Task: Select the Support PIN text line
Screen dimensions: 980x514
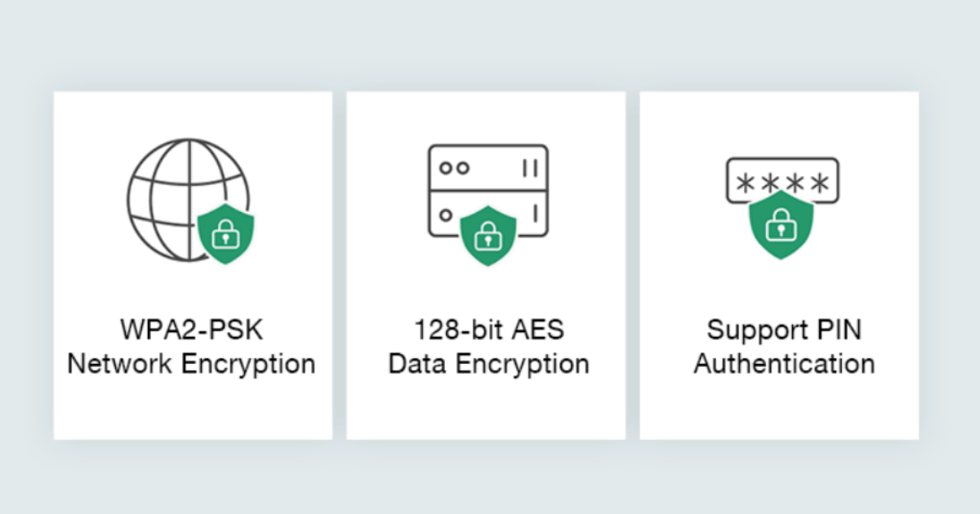Action: [783, 331]
